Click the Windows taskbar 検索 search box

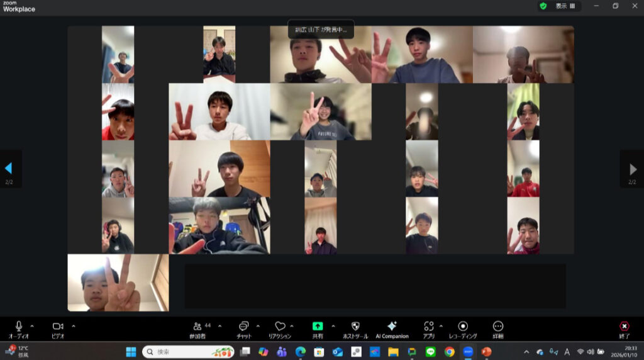click(188, 352)
